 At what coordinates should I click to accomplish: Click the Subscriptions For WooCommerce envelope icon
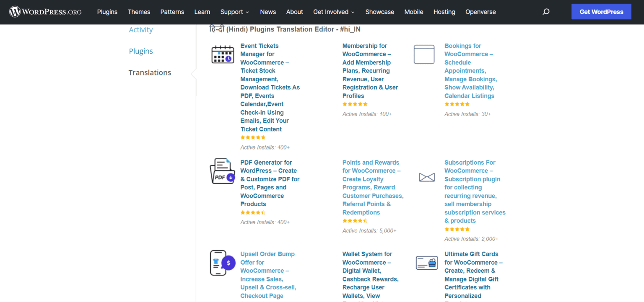tap(426, 177)
